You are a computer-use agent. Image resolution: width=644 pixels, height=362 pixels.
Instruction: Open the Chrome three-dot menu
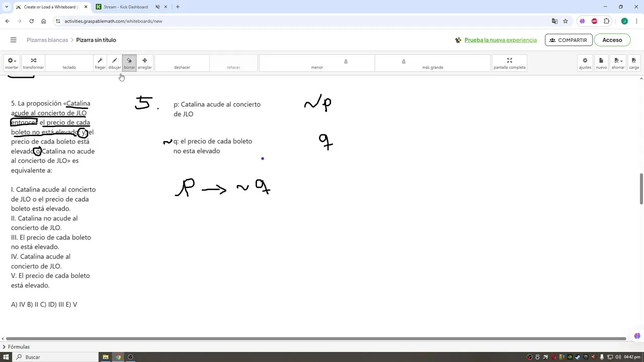click(x=636, y=21)
